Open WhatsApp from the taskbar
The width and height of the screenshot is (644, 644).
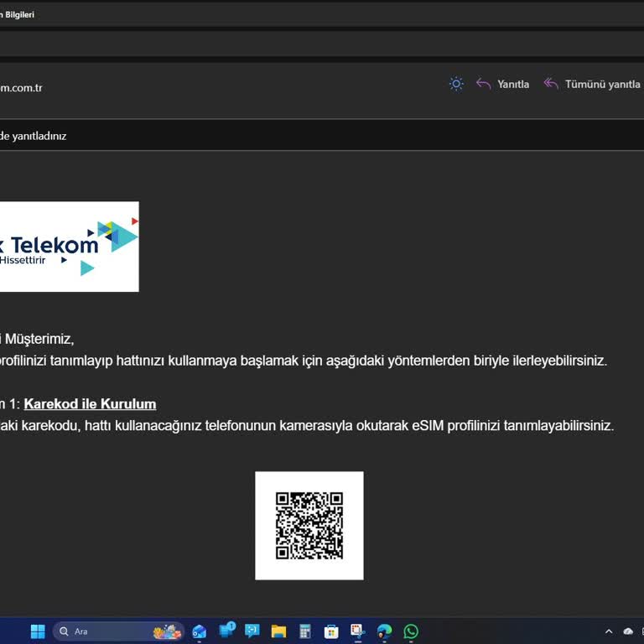click(x=411, y=631)
